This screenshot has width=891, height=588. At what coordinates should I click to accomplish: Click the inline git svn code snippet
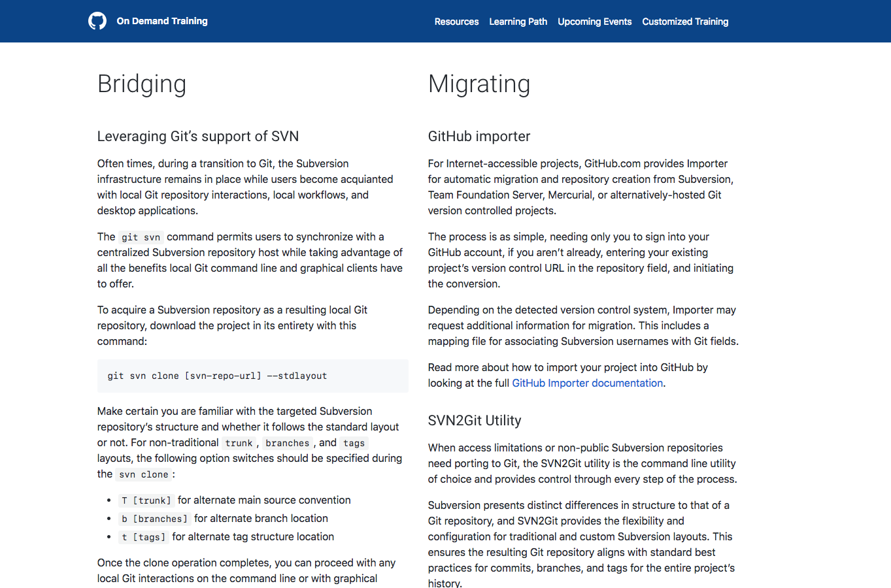pos(141,237)
